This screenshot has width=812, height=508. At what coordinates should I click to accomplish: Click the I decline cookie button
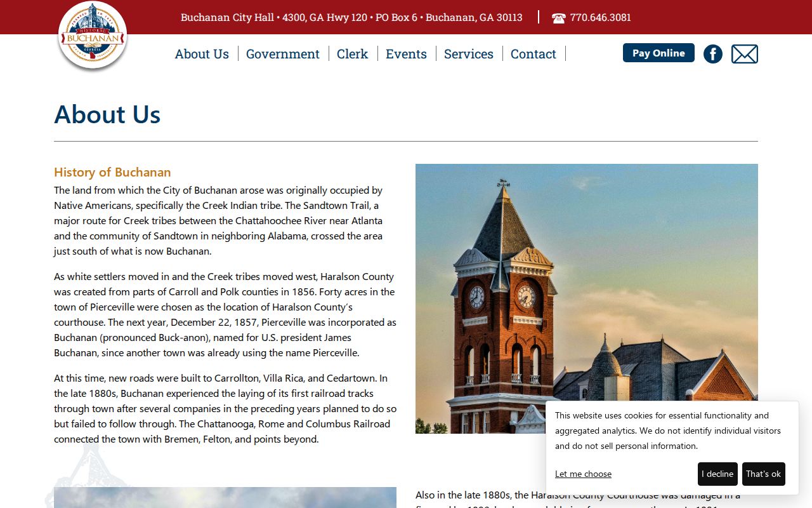click(x=717, y=474)
